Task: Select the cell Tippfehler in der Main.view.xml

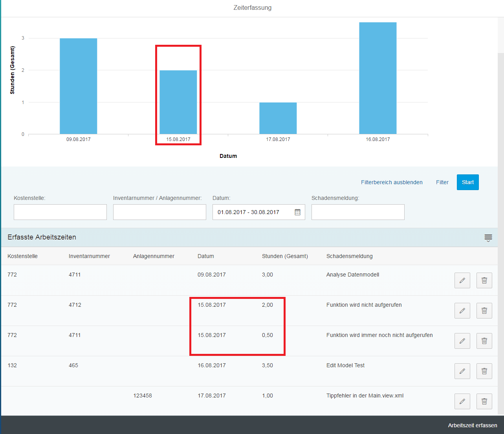Action: (365, 396)
